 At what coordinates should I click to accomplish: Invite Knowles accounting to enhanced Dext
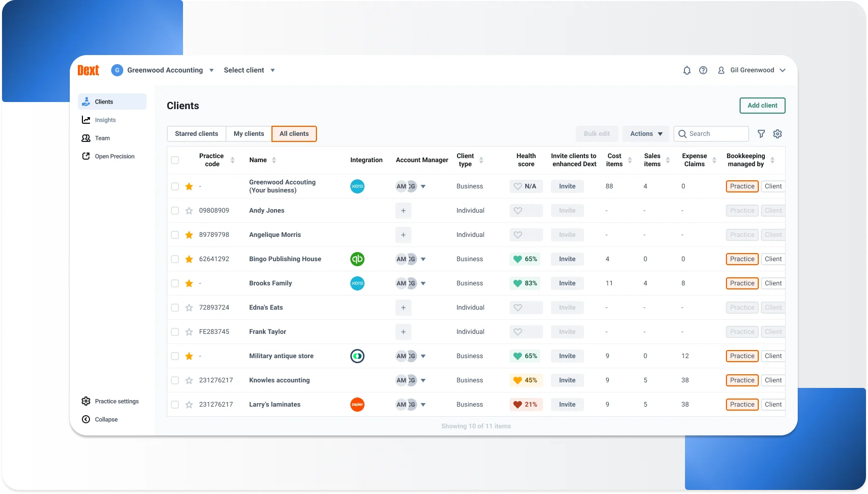pos(567,380)
